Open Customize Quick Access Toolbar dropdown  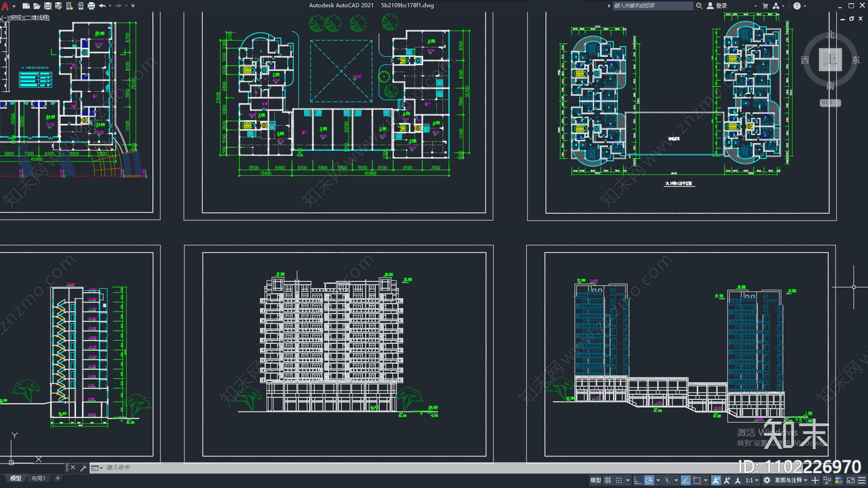click(x=133, y=5)
